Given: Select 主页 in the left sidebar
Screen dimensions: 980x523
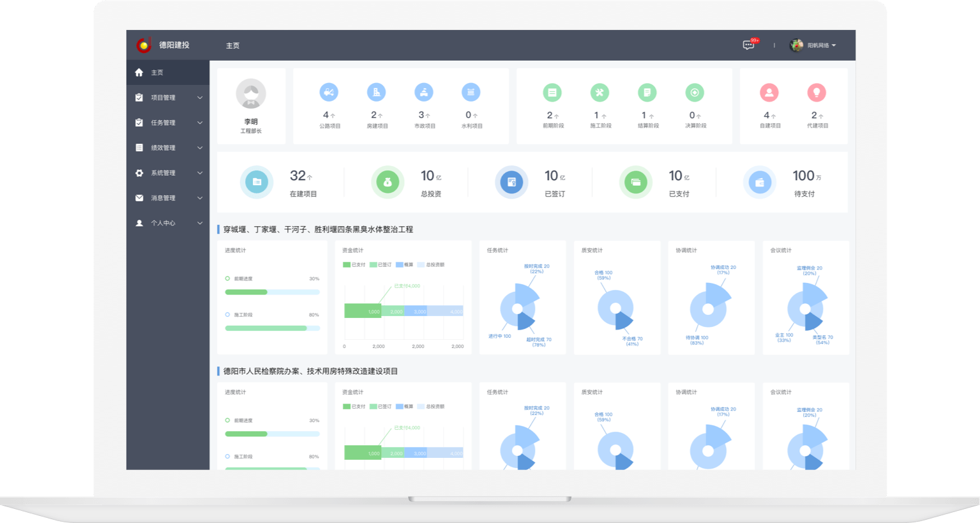Looking at the screenshot, I should [x=157, y=73].
